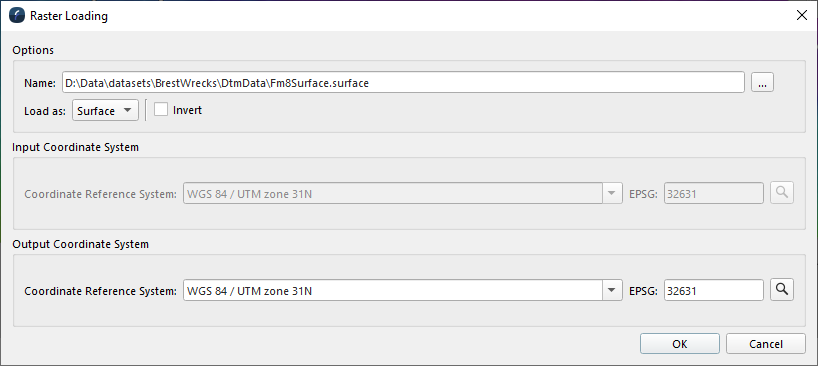The image size is (818, 366).
Task: Click the Name file path field
Action: 403,82
